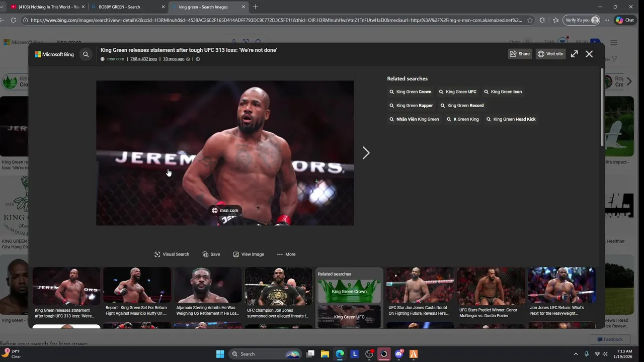Click the '10 mos ago' date link
Screen dimensions: 644x362
point(174,59)
